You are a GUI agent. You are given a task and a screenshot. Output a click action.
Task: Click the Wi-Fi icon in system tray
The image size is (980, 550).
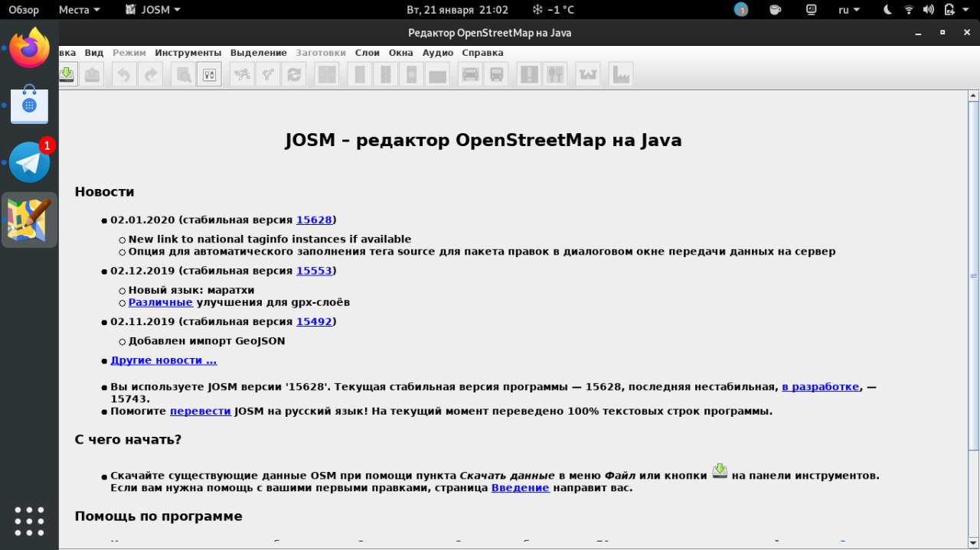tap(909, 10)
